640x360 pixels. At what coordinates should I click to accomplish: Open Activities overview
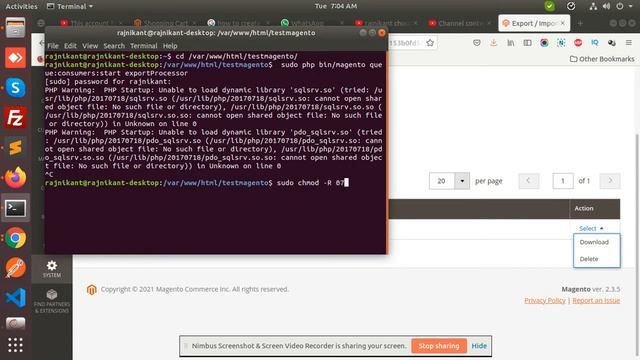point(21,6)
